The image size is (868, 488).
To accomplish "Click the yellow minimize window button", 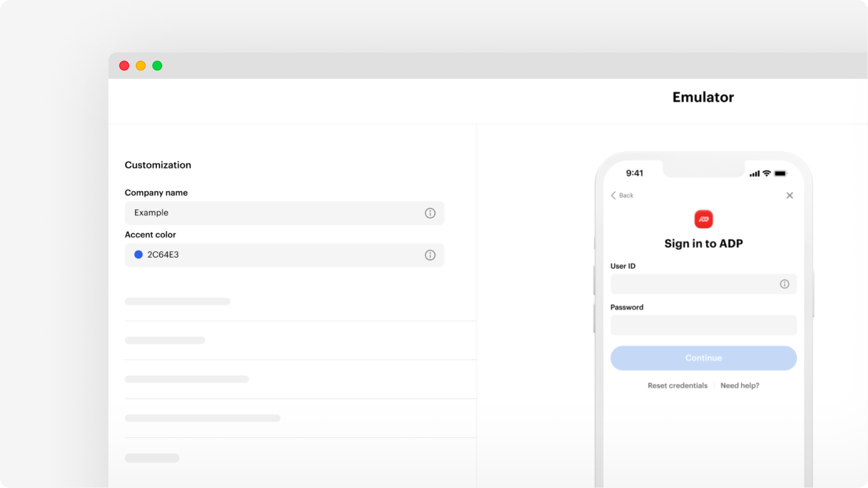I will click(141, 66).
